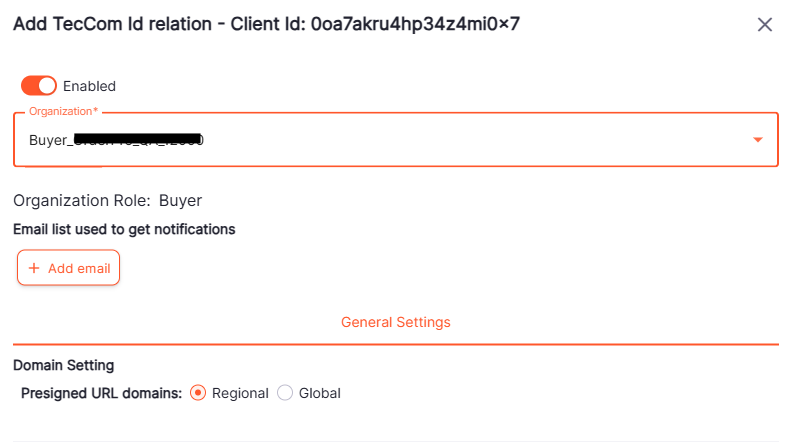788x442 pixels.
Task: Click the Regional option label
Action: (x=240, y=393)
